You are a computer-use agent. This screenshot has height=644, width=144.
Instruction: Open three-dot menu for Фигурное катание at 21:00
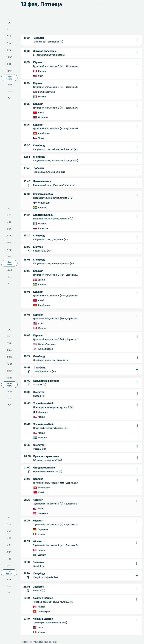137,469
